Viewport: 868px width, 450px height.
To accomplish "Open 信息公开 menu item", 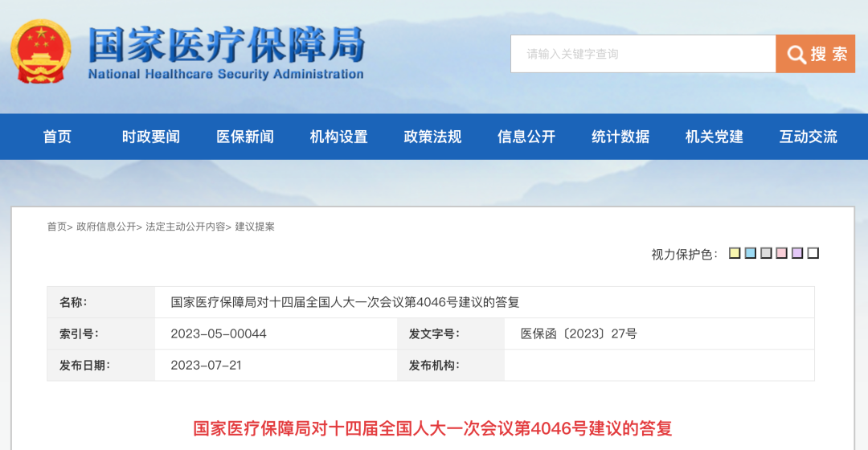I will [x=526, y=137].
